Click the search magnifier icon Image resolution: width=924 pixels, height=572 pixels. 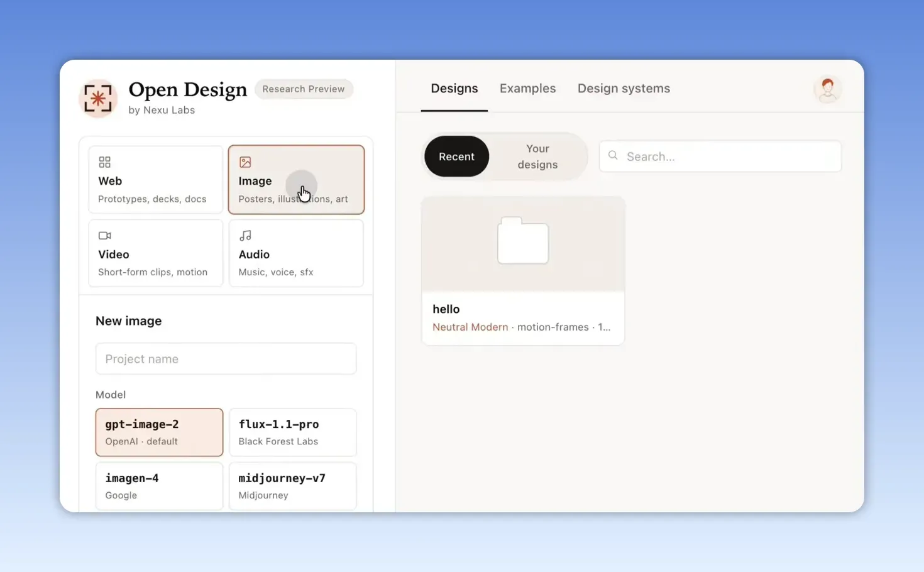[613, 155]
